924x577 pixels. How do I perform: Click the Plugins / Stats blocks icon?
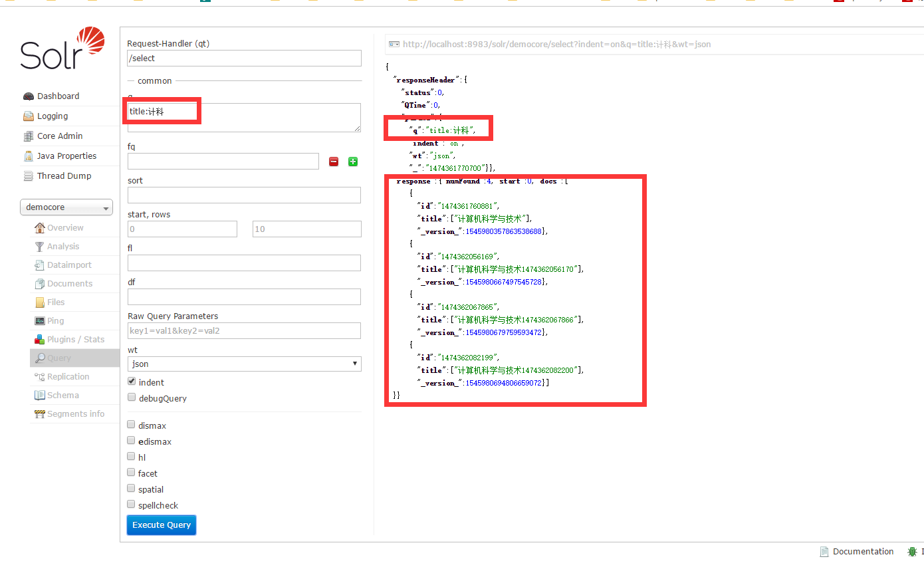[40, 340]
